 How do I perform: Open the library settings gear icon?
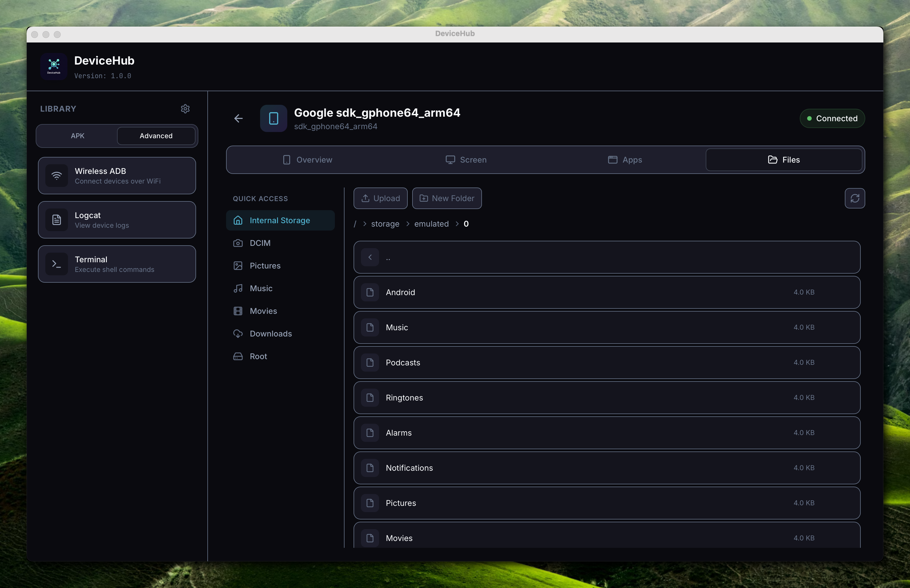(x=185, y=109)
